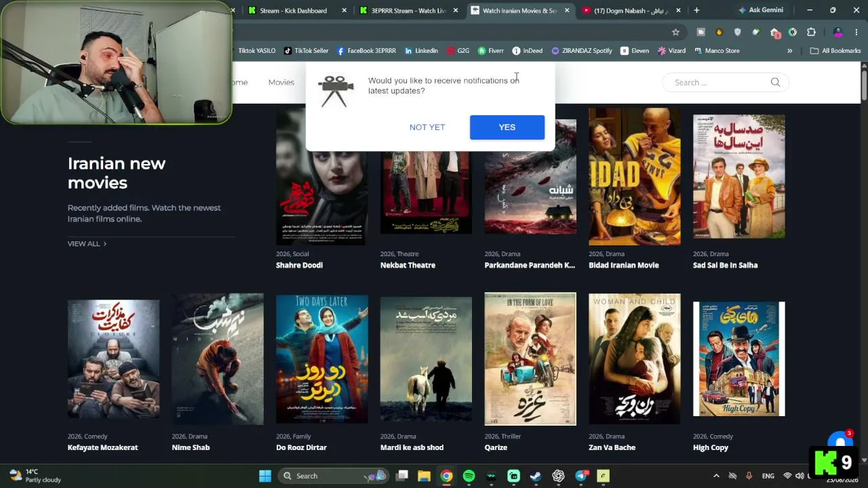Viewport: 868px width, 488px height.
Task: Open the weather widget showing 14°C
Action: point(36,476)
